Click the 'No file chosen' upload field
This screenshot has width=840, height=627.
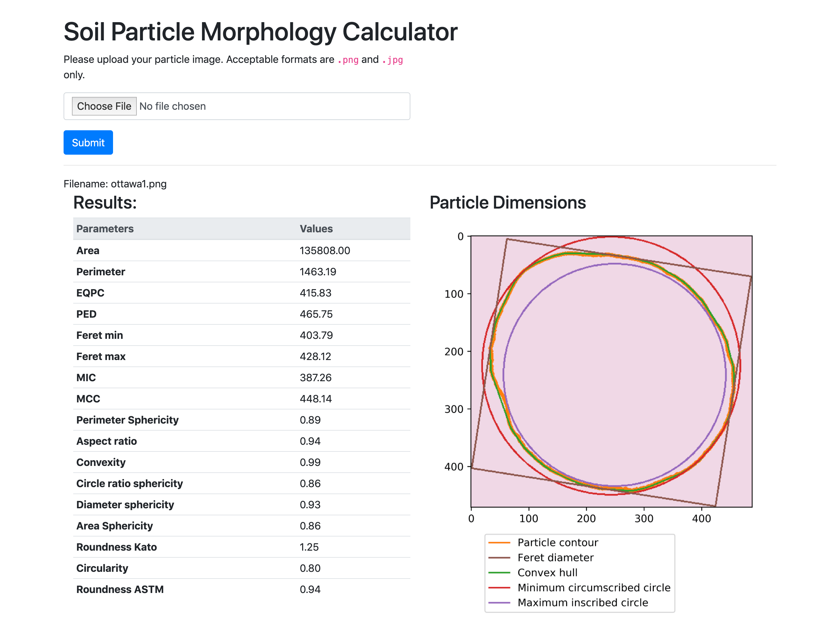[237, 106]
